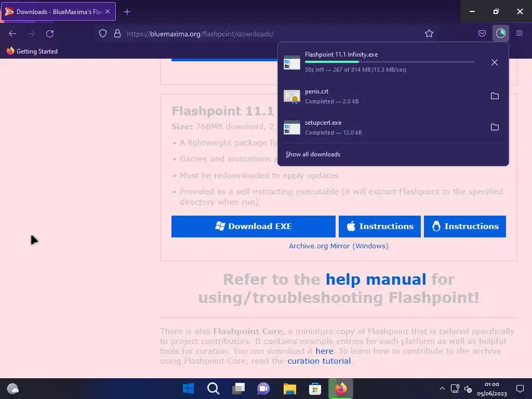
Task: Click the 'here' Flashpoint Core download link
Action: coord(324,351)
